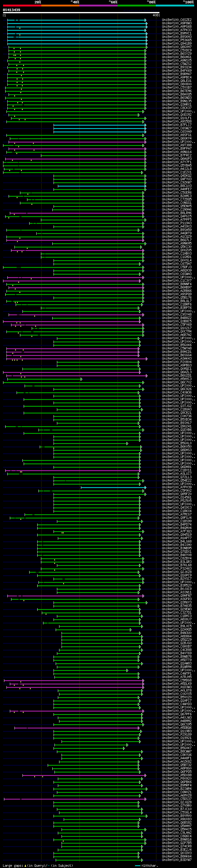The image size is (197, 868).
Task: Select the UniRef100_Q9U241 label
Action: (177, 426)
